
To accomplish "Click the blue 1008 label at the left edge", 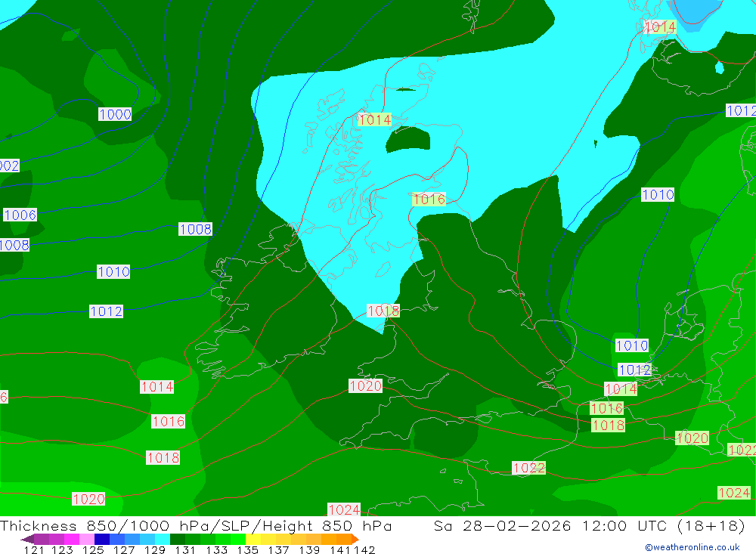I will tap(14, 245).
